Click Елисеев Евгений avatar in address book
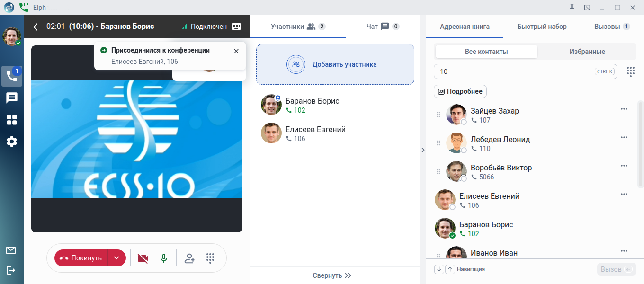Image resolution: width=644 pixels, height=284 pixels. tap(445, 200)
